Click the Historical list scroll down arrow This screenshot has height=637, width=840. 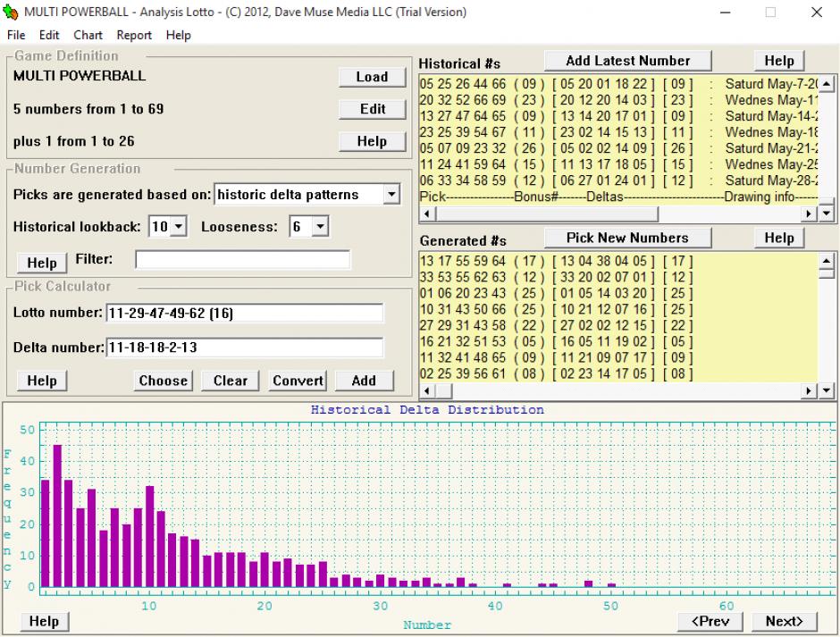826,214
